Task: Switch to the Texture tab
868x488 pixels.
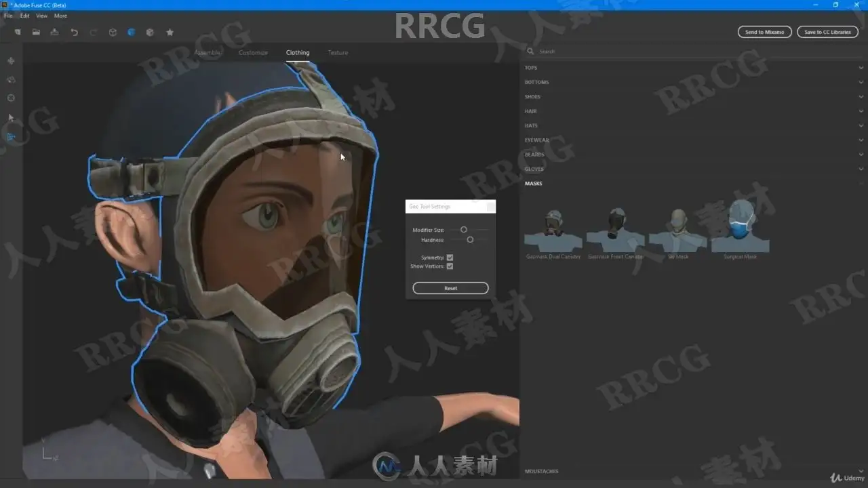Action: coord(338,52)
